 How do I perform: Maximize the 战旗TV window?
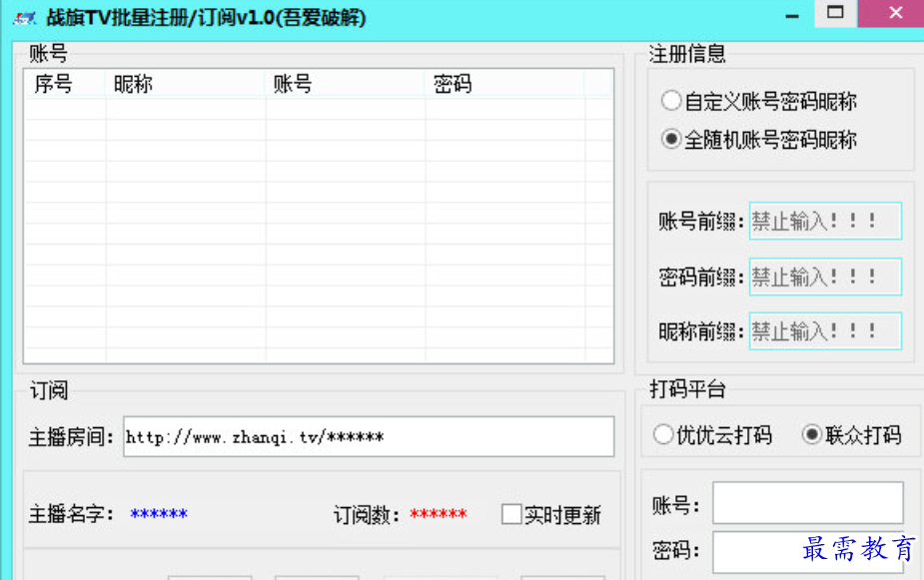(835, 13)
